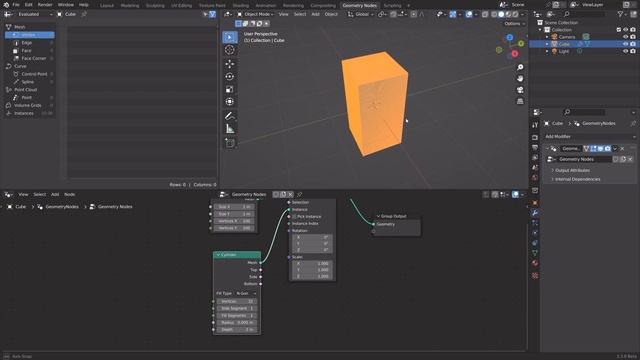Toggle modifier show in viewport icon
Viewport: 640px width, 360px height.
click(600, 149)
